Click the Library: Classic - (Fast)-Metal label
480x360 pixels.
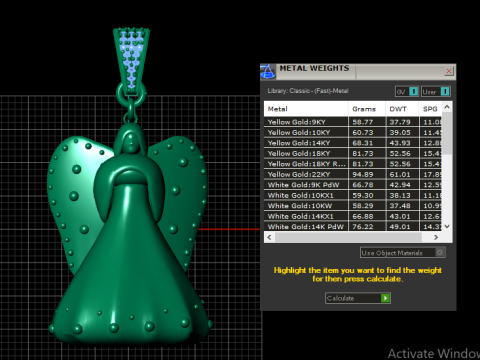[308, 91]
